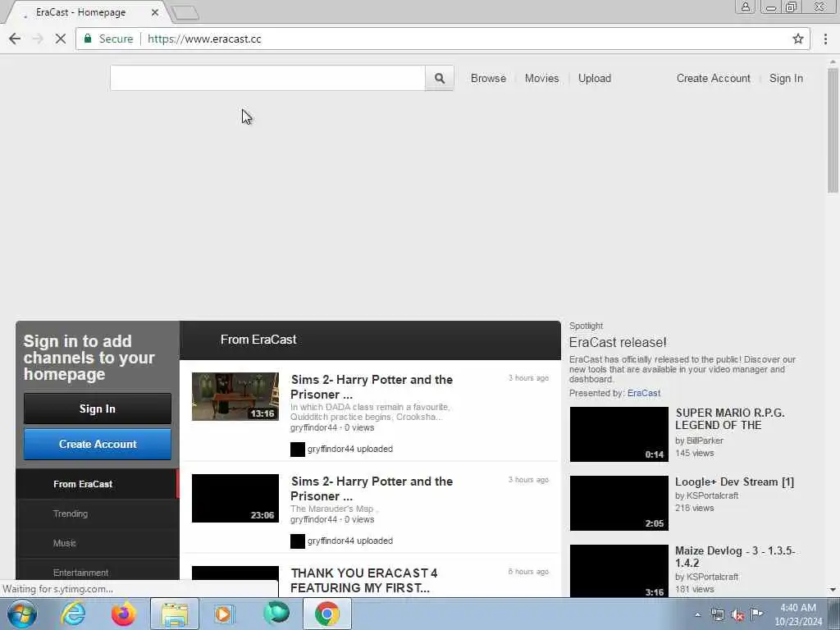Open File Explorer from the taskbar
Screen dimensions: 840x630
tap(175, 614)
